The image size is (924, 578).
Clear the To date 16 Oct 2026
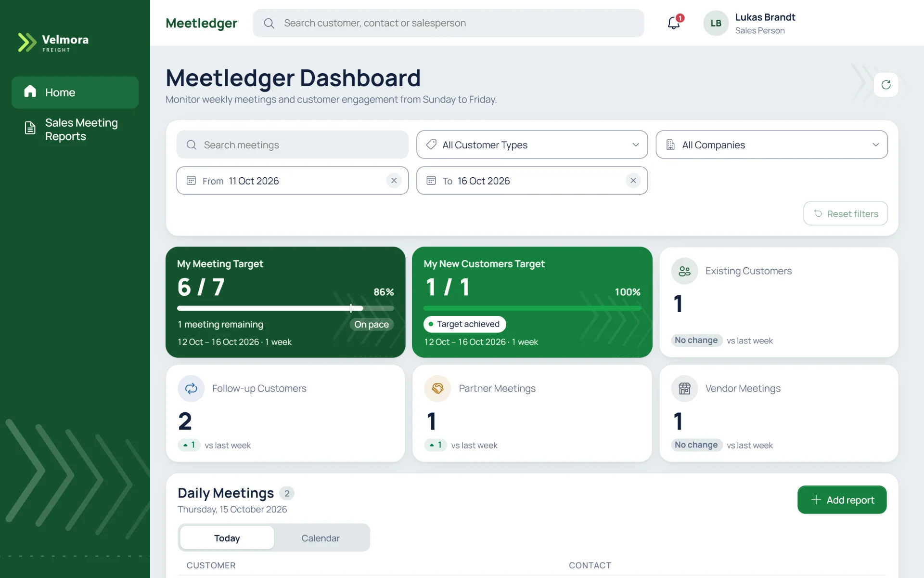[x=633, y=181]
